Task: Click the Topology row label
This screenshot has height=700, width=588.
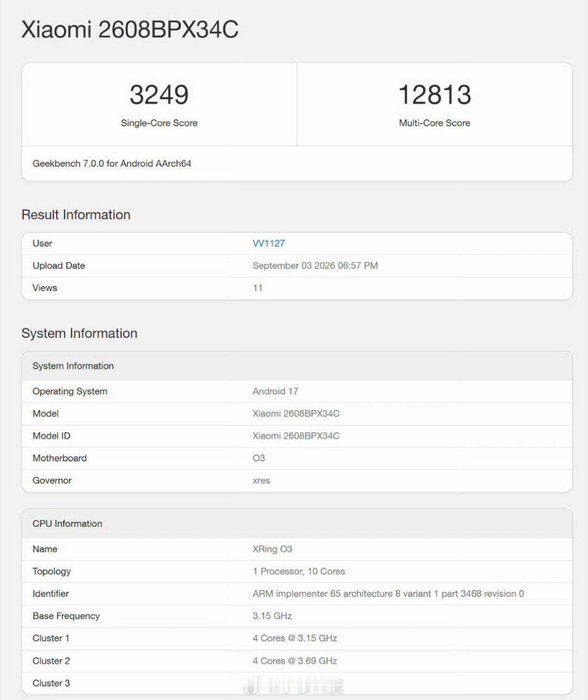Action: click(52, 571)
